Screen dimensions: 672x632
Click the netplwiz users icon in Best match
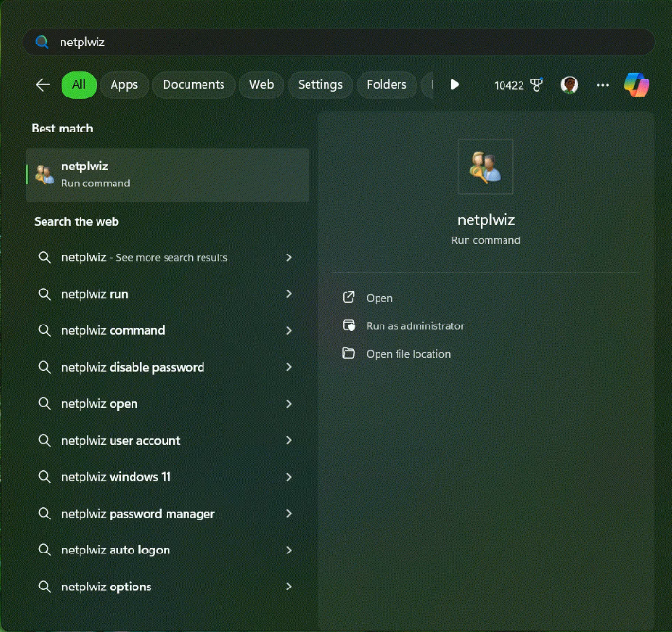44,175
